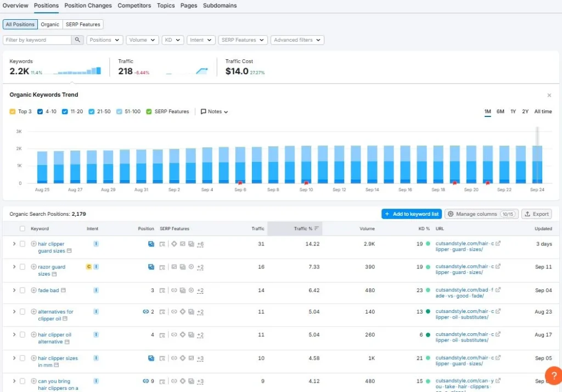Toggle the Top 3 legend checkbox
Screen dimensions: 562x392
[x=13, y=111]
